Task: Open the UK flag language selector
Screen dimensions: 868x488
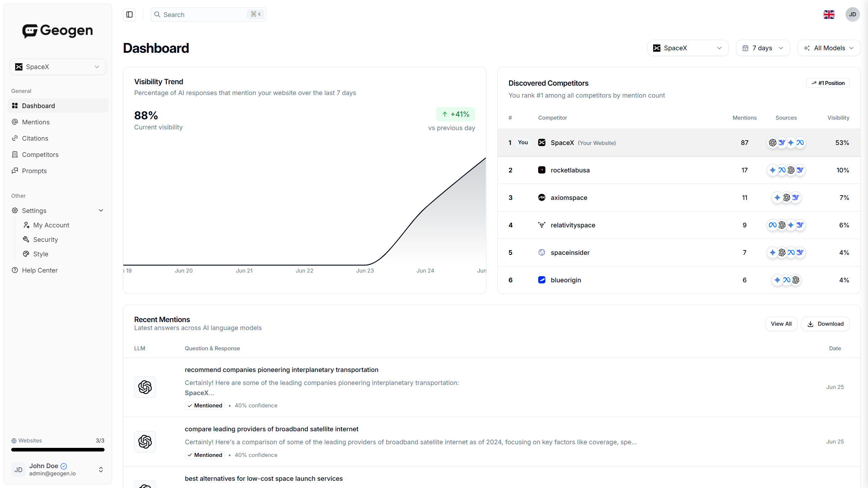Action: tap(829, 14)
